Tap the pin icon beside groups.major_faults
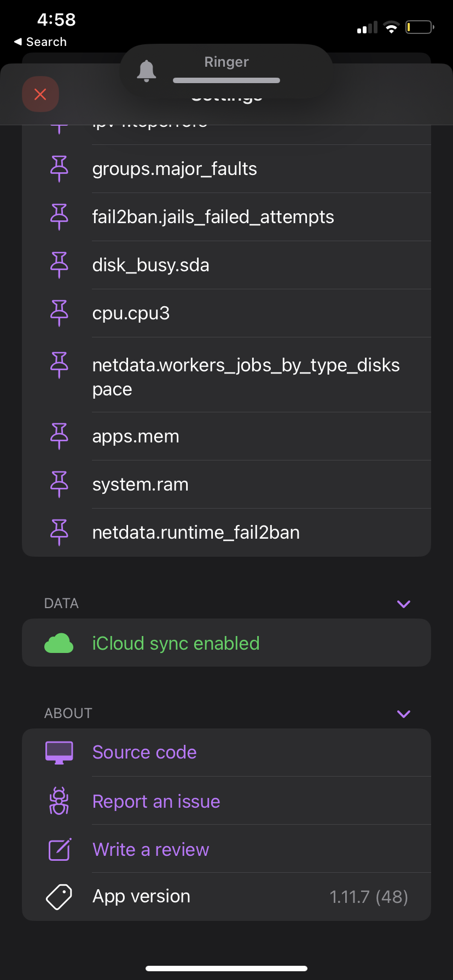The width and height of the screenshot is (453, 980). tap(59, 169)
